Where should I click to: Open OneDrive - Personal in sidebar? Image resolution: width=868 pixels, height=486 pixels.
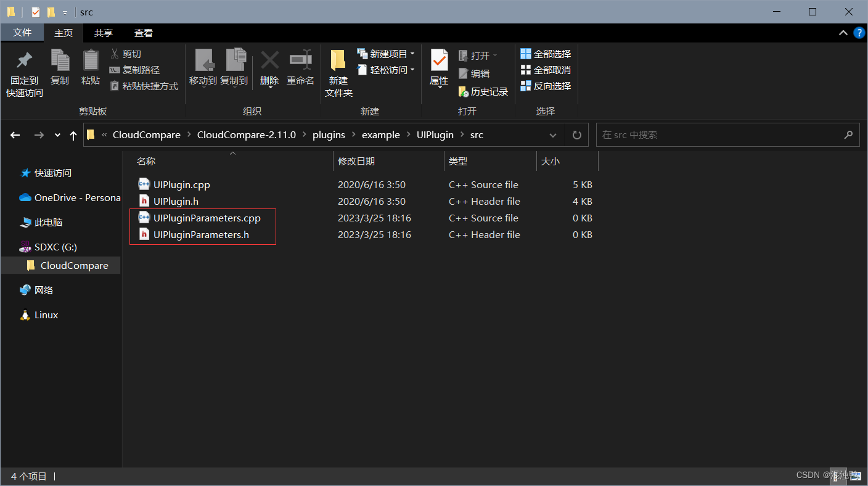(x=69, y=197)
